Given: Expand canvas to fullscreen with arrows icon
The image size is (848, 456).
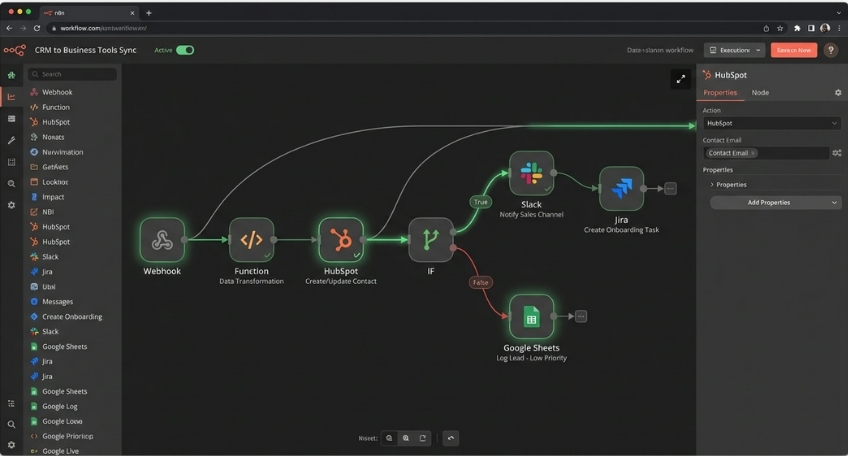Looking at the screenshot, I should tap(680, 79).
